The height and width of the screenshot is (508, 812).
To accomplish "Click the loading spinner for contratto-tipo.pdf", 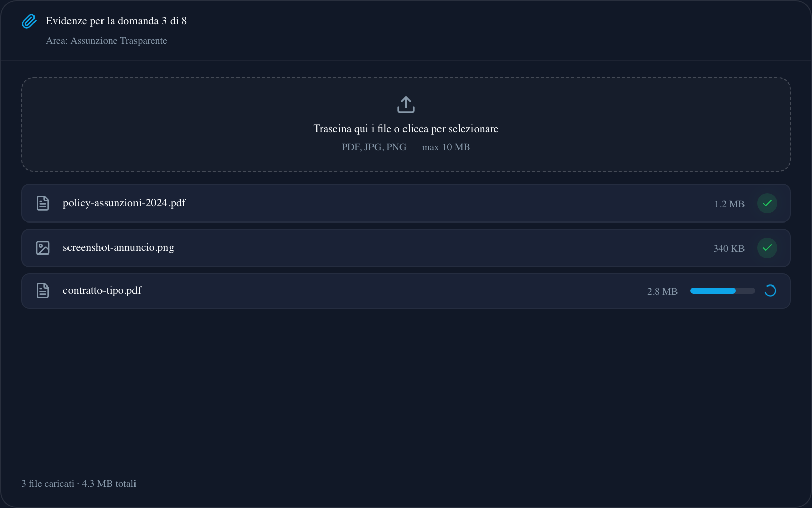I will (x=770, y=291).
